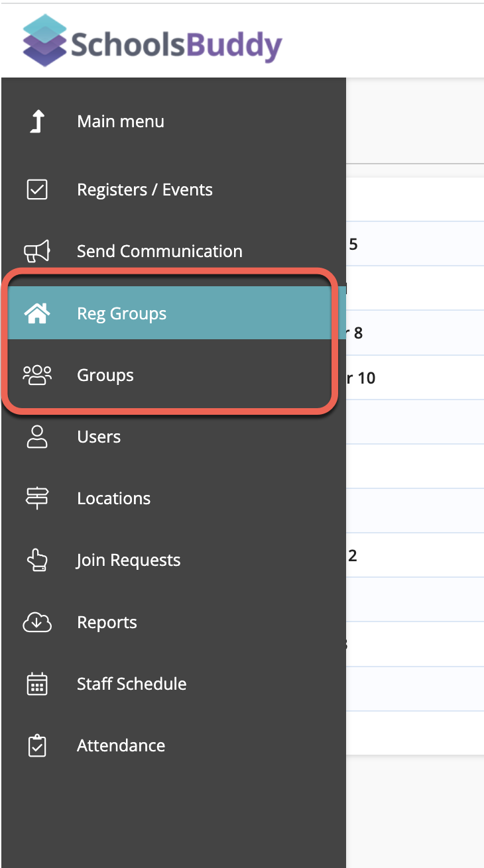Image resolution: width=484 pixels, height=868 pixels.
Task: Select the Staff Schedule menu label
Action: click(131, 684)
